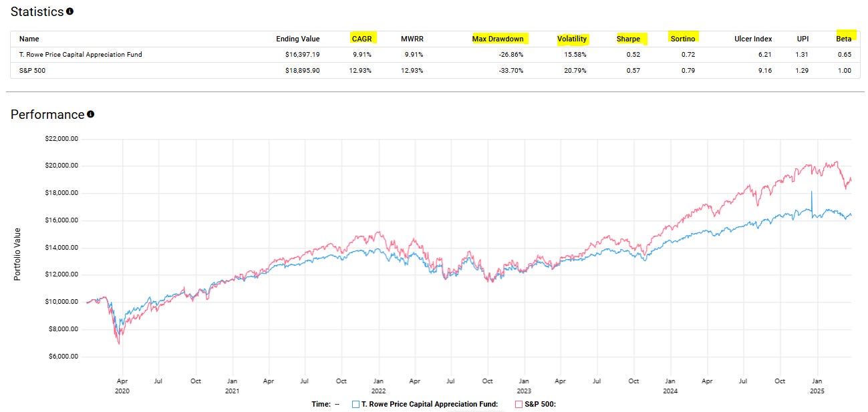Select the Sortino column header
This screenshot has height=412, width=868.
click(x=683, y=39)
